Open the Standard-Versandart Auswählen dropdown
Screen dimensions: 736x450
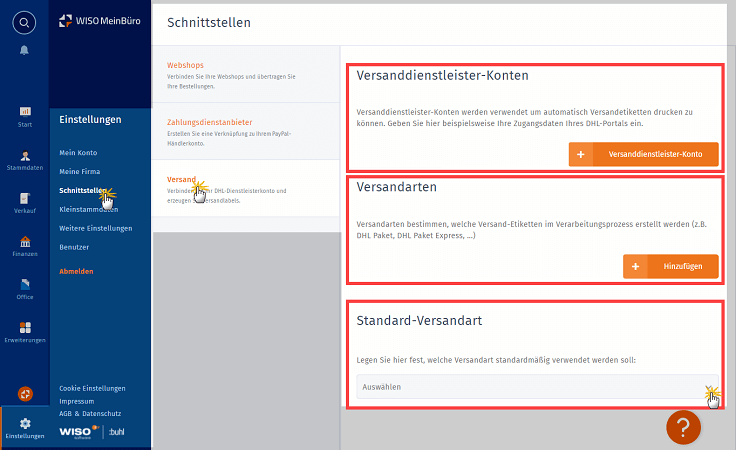coord(537,387)
